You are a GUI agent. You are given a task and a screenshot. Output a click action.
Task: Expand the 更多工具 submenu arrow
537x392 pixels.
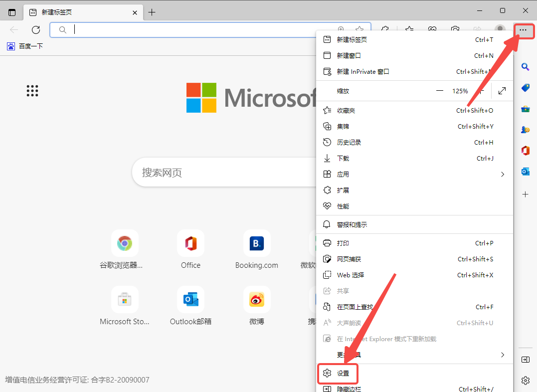(502, 355)
